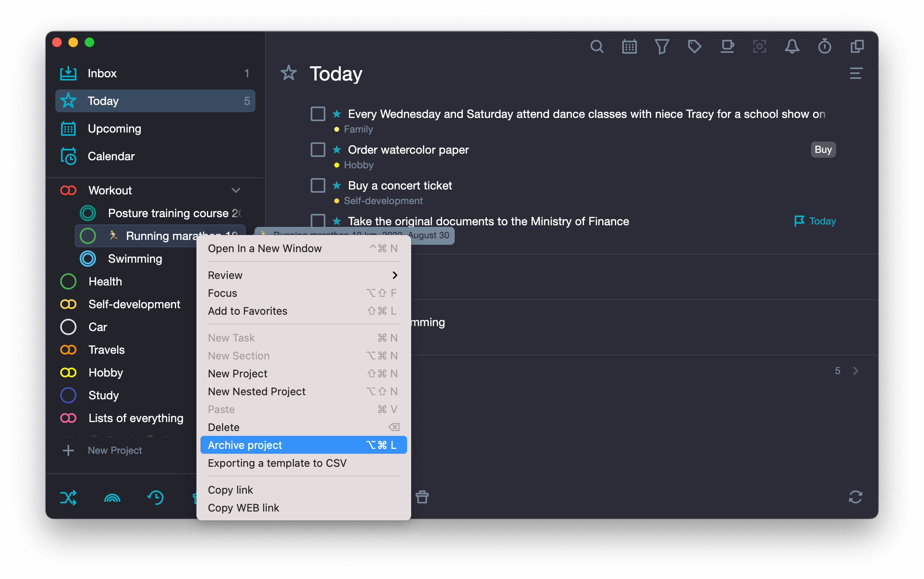This screenshot has width=924, height=579.
Task: Click the Today flag on Ministry task
Action: tap(815, 221)
